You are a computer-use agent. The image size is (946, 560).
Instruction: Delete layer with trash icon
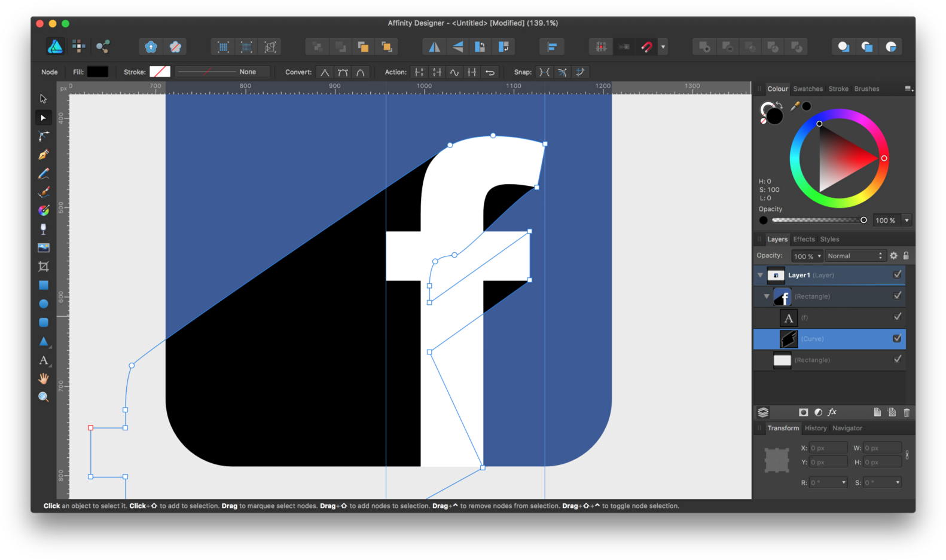(x=907, y=412)
